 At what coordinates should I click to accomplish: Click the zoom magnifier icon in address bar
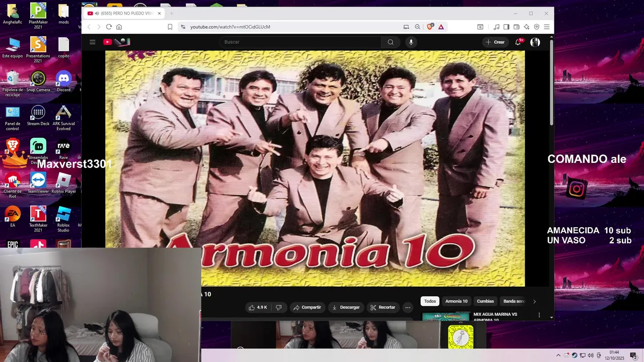tap(418, 27)
